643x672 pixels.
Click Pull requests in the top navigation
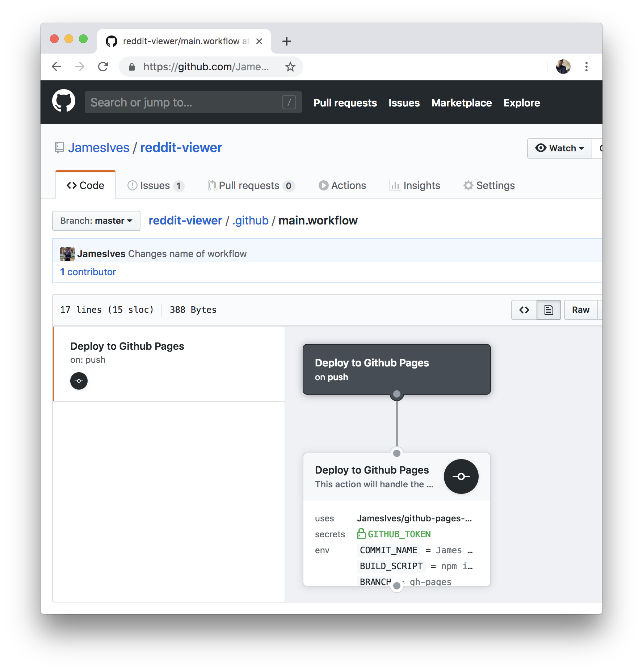coord(345,103)
